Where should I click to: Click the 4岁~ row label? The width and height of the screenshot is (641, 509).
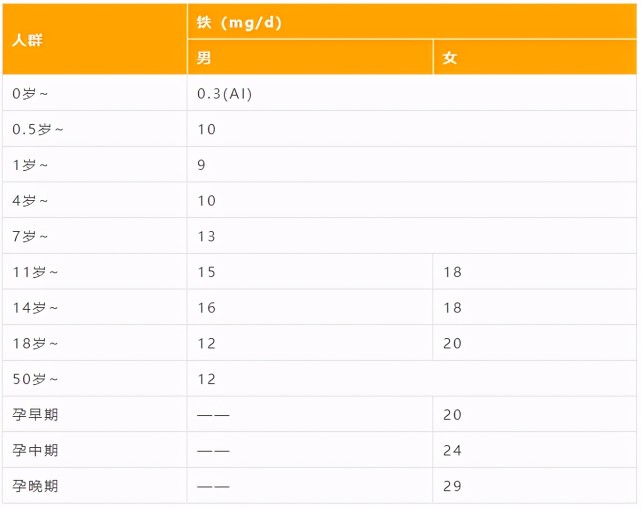click(30, 201)
